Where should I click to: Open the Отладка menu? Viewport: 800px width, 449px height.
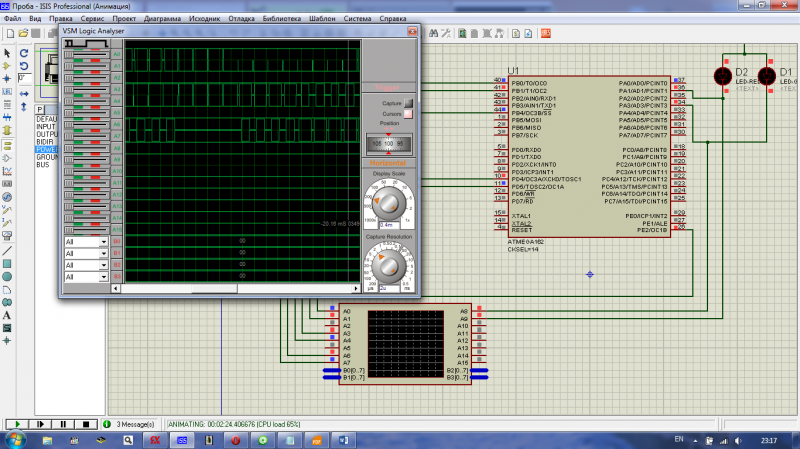click(x=242, y=18)
